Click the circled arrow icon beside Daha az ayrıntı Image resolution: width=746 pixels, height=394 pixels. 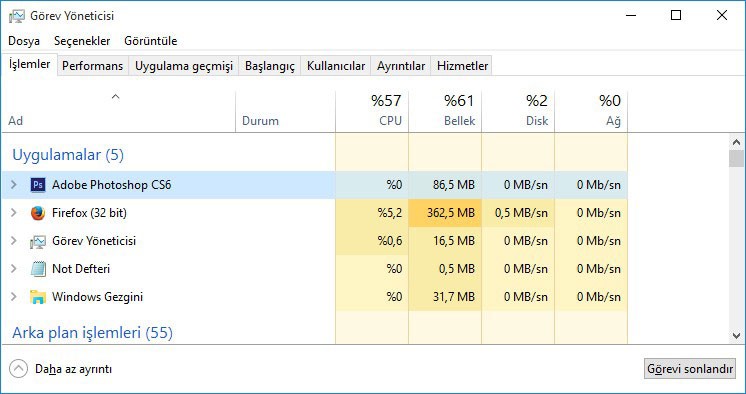18,369
